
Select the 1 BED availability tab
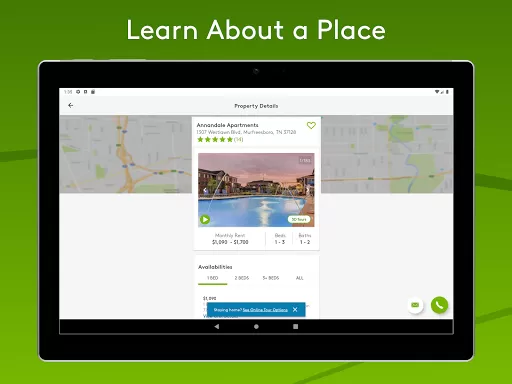[213, 278]
